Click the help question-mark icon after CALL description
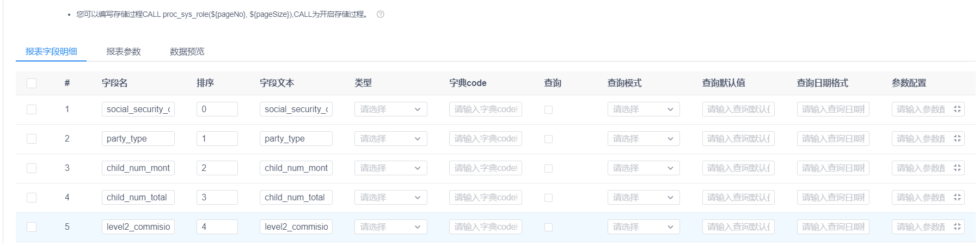This screenshot has width=980, height=245. click(381, 14)
